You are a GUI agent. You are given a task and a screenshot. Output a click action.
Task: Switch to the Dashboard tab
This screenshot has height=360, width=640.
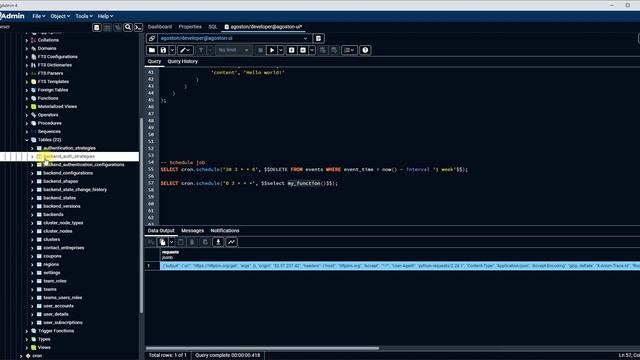tap(160, 27)
